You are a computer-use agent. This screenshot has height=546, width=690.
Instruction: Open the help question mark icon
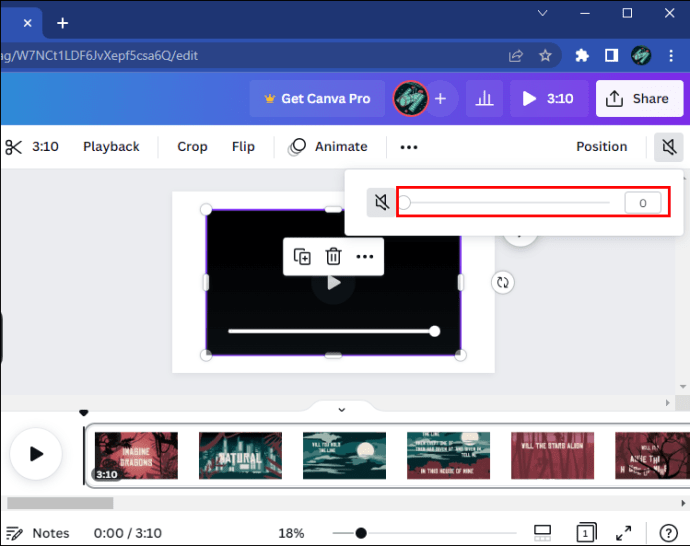pos(668,533)
